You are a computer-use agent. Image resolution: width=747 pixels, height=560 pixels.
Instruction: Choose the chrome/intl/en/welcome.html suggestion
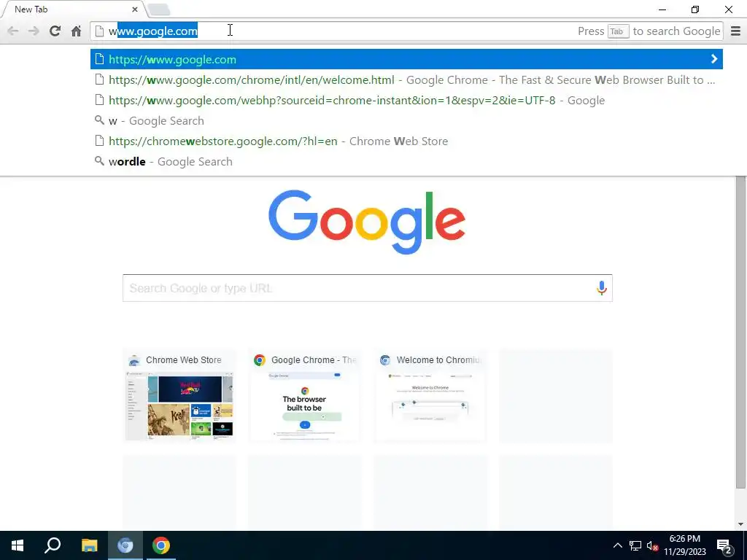tap(406, 80)
